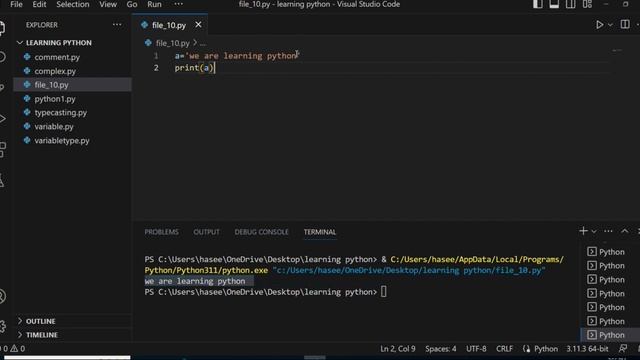
Task: Select interpreter 3.11.3 64-bit
Action: pos(587,349)
